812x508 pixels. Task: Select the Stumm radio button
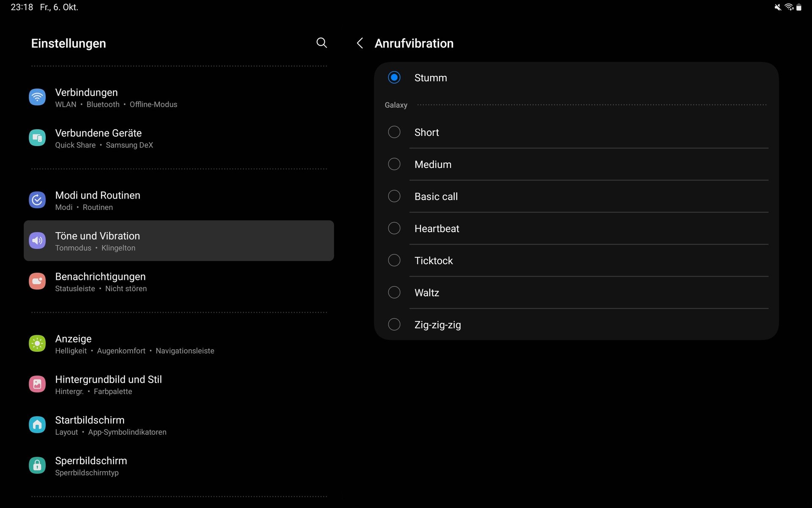394,77
